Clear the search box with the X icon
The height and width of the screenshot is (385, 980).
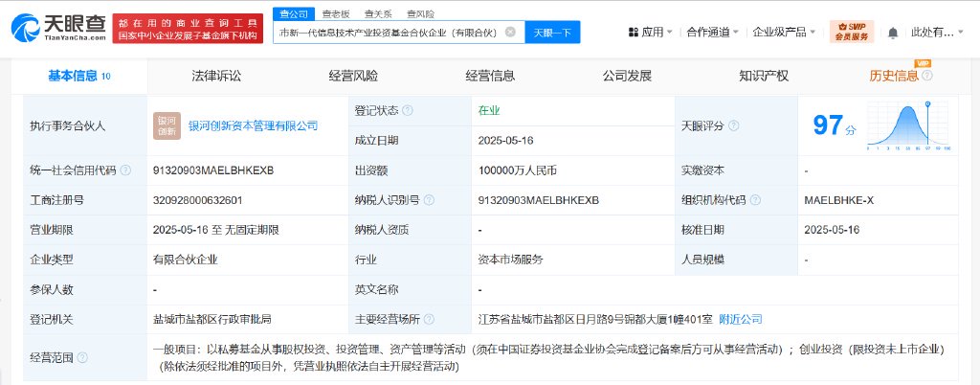[x=511, y=32]
